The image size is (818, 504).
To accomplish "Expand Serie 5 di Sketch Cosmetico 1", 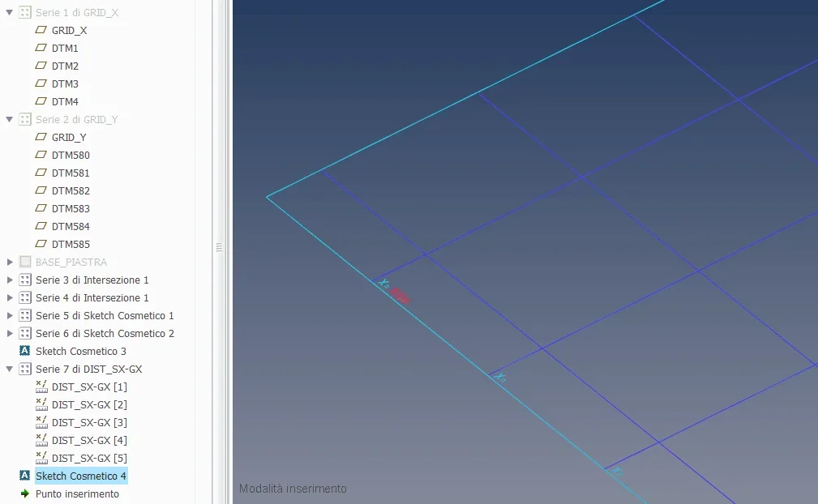I will click(x=10, y=315).
